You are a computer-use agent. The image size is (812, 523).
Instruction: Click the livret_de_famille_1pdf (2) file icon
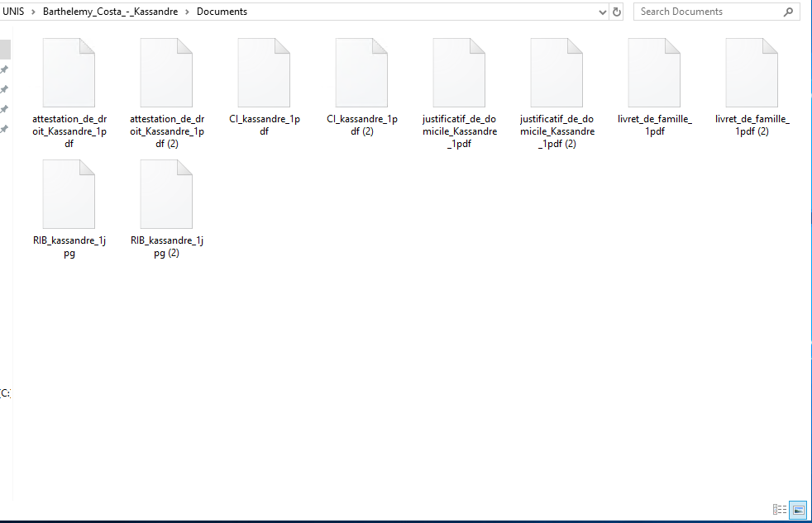pos(752,73)
